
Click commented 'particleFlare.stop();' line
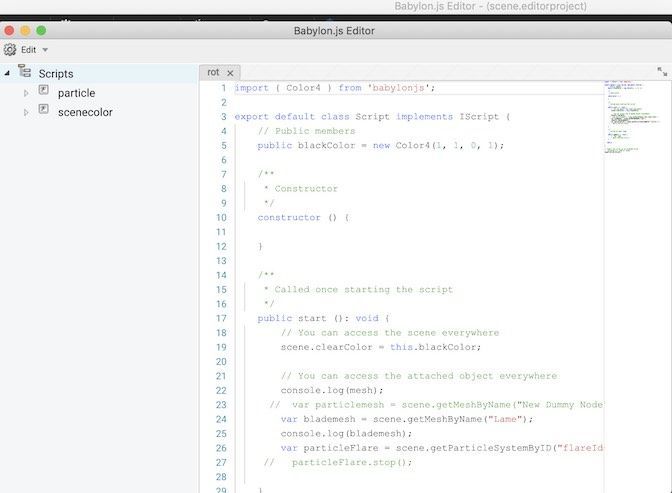pyautogui.click(x=351, y=463)
